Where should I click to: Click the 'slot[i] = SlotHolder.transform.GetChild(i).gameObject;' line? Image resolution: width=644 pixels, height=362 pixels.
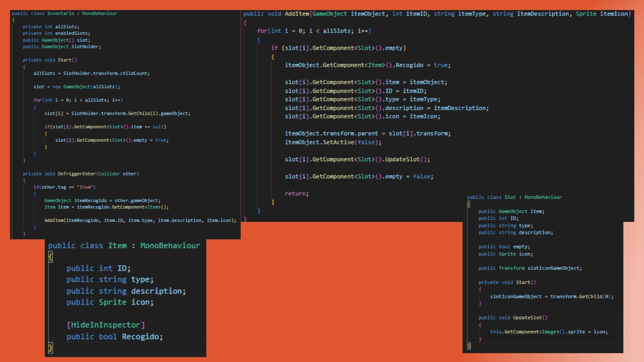click(117, 114)
